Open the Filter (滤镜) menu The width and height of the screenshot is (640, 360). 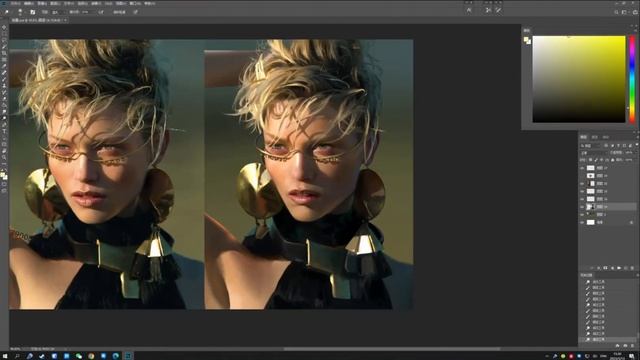coord(96,3)
